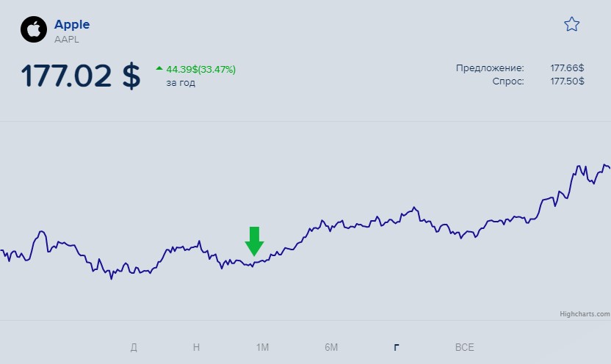Click the Предложение label
The height and width of the screenshot is (364, 611).
pyautogui.click(x=490, y=68)
